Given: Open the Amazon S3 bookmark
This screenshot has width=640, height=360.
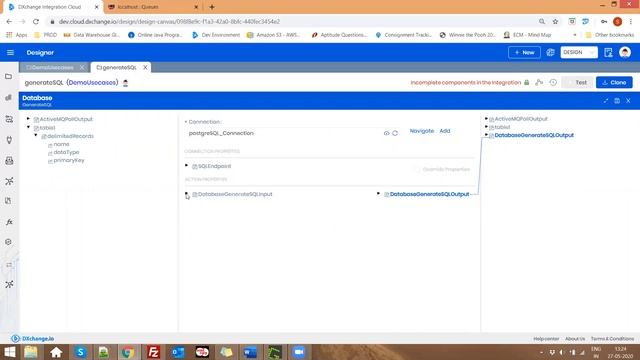Looking at the screenshot, I should tap(274, 35).
